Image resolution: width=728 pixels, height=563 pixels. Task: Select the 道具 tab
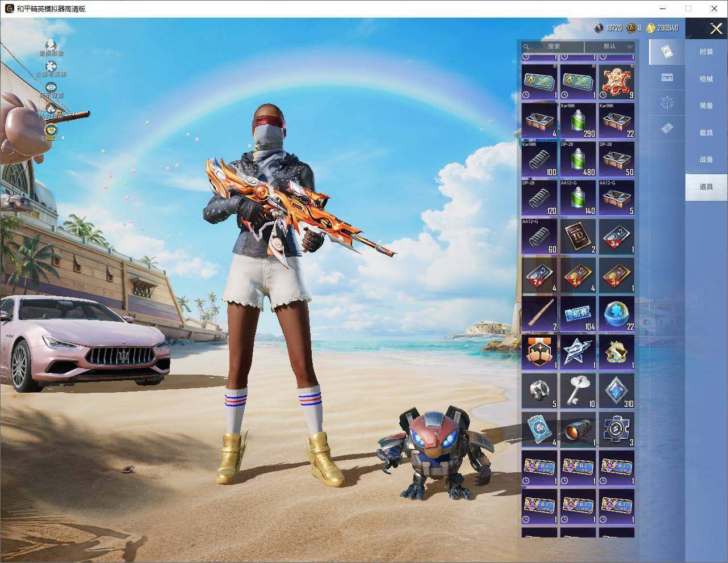[706, 187]
